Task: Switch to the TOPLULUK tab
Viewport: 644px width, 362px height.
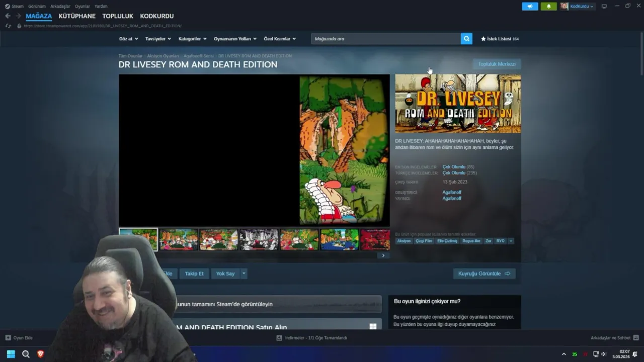Action: coord(118,16)
